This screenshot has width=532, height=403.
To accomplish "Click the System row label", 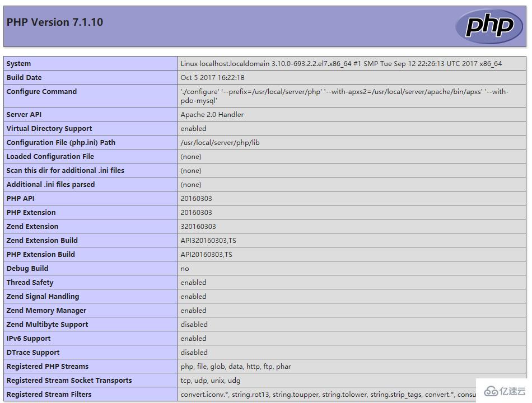I will 18,63.
